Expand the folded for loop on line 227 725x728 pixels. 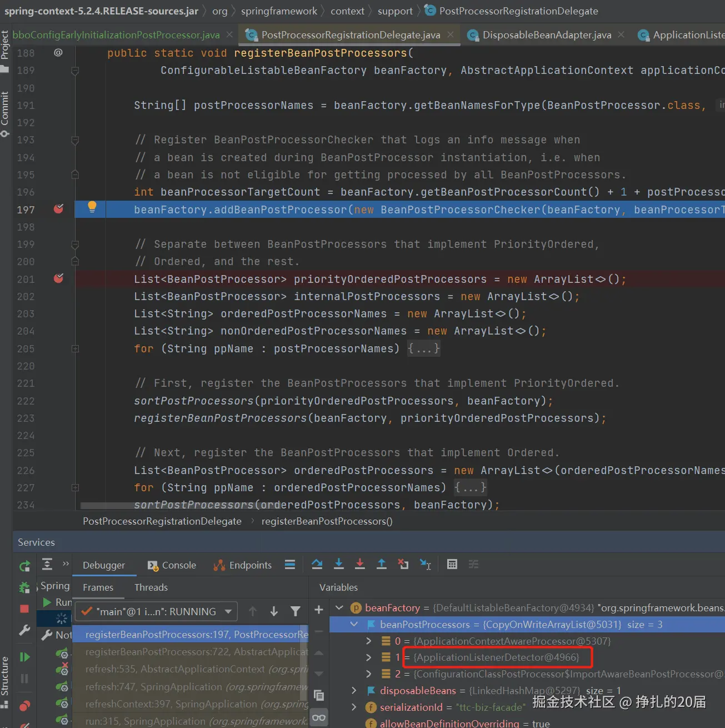pos(75,487)
